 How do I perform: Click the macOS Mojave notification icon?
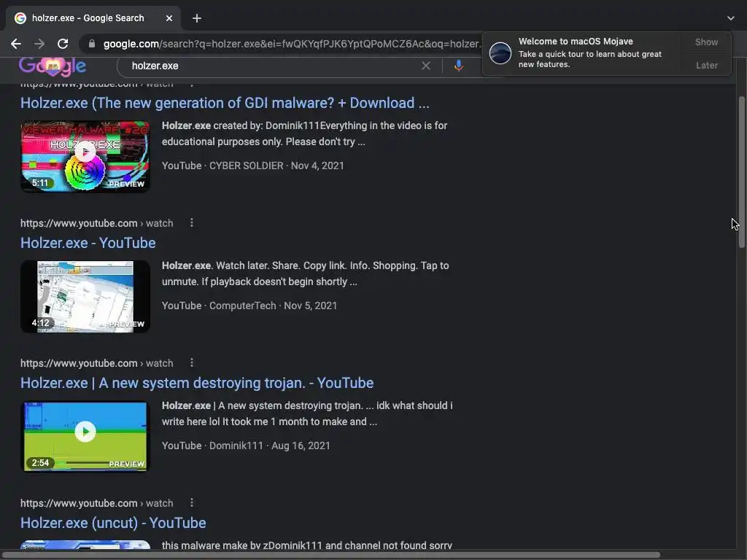tap(500, 52)
